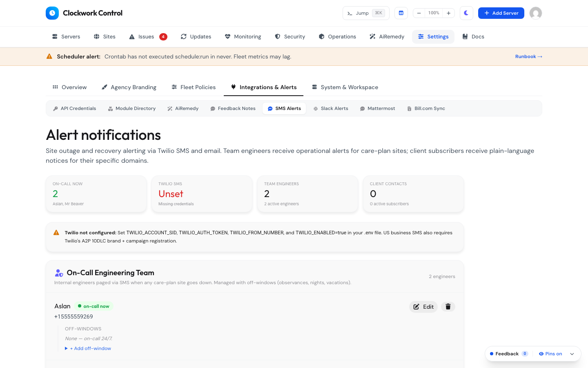
Task: Expand the feedback widget chevron
Action: 572,354
